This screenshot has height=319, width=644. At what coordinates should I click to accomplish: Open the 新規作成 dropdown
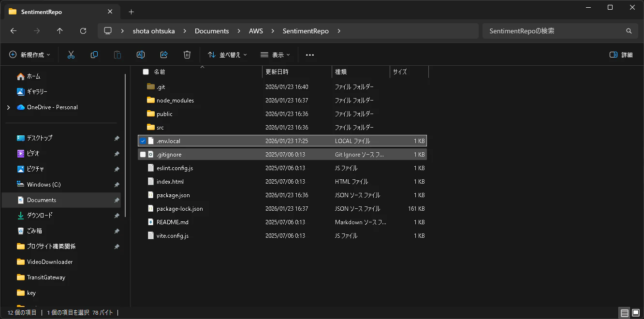point(29,55)
